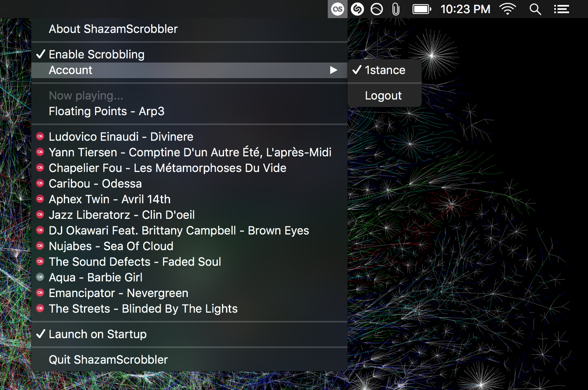Click red icon beside Aphex Twin

tap(40, 199)
